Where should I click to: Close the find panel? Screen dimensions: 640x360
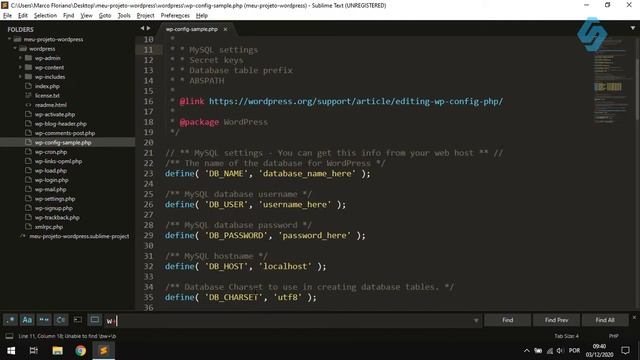coord(634,317)
